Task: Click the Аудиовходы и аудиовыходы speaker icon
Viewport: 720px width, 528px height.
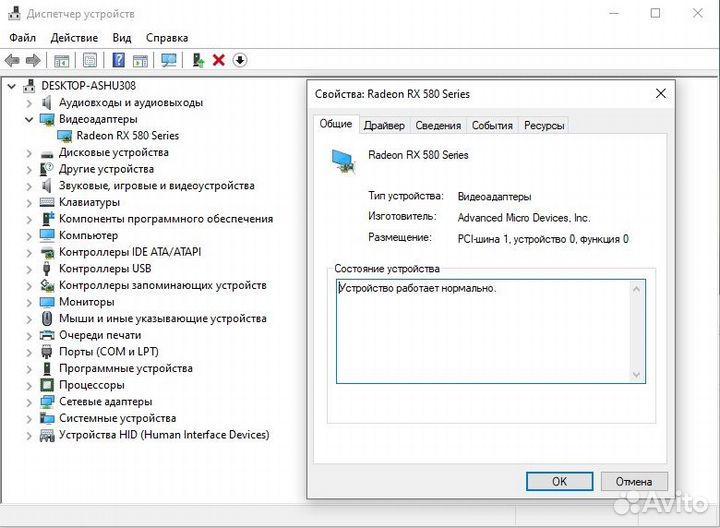Action: [46, 102]
